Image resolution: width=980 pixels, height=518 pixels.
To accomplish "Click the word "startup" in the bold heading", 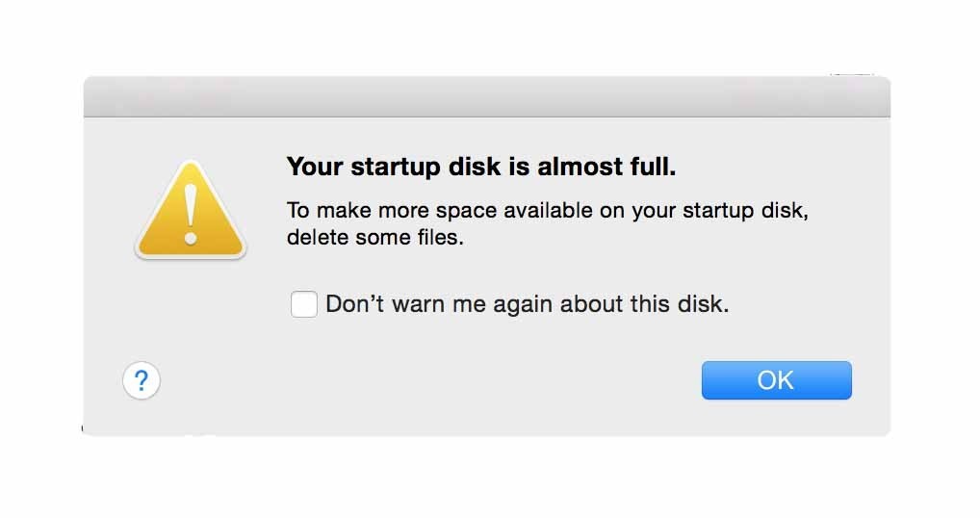I will (x=395, y=168).
